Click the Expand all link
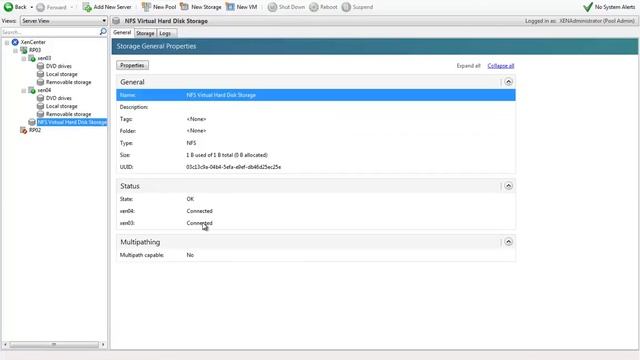640x360 pixels. 468,66
